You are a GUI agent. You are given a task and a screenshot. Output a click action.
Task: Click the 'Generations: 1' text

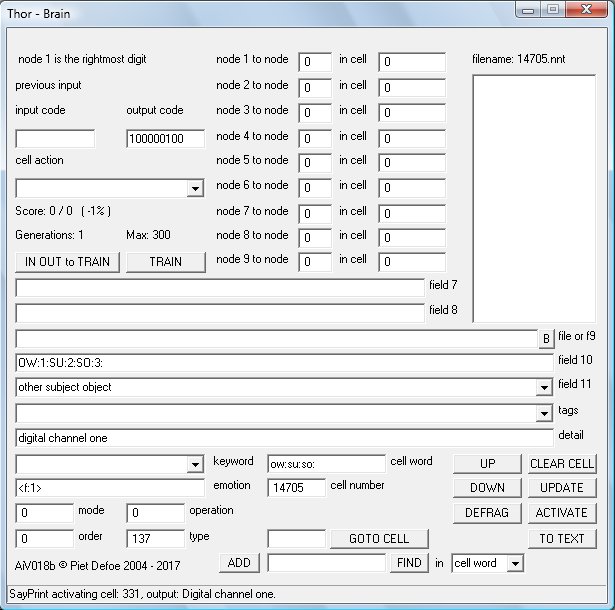click(49, 235)
